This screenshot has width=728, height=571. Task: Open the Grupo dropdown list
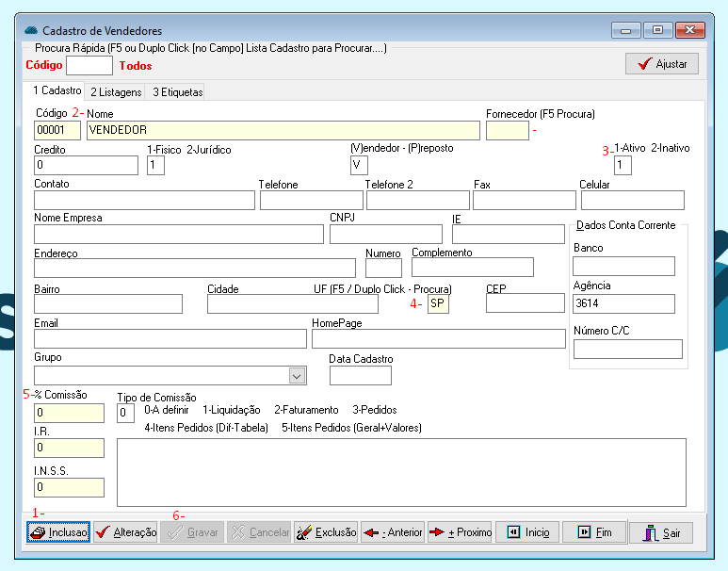tap(298, 376)
